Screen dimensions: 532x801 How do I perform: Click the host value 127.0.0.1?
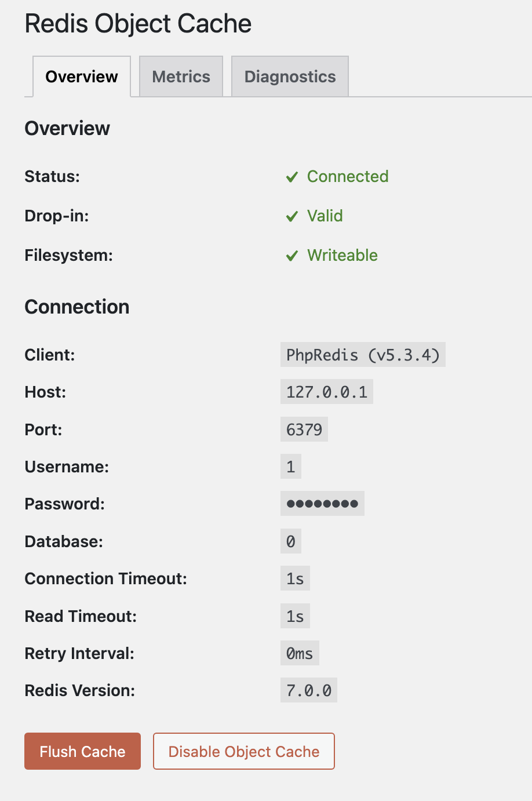pyautogui.click(x=327, y=392)
